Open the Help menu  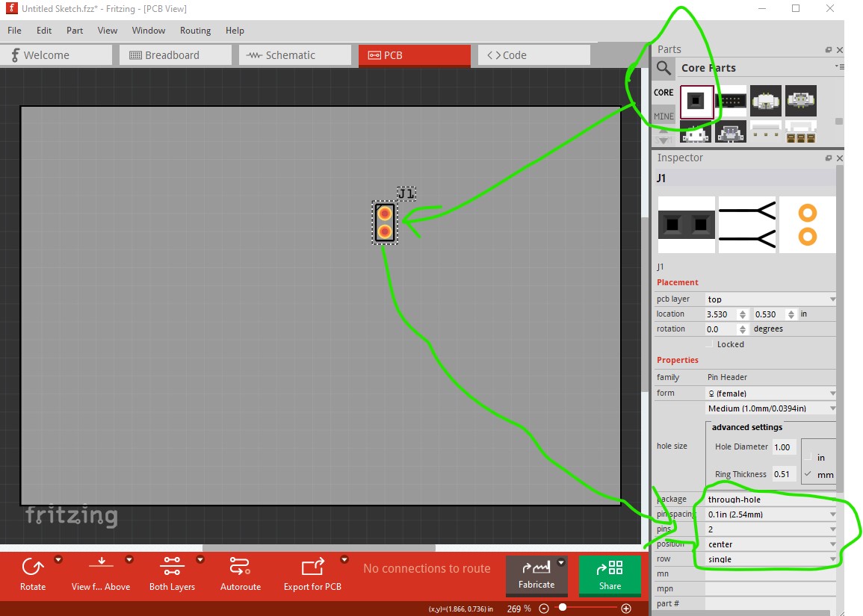click(235, 31)
